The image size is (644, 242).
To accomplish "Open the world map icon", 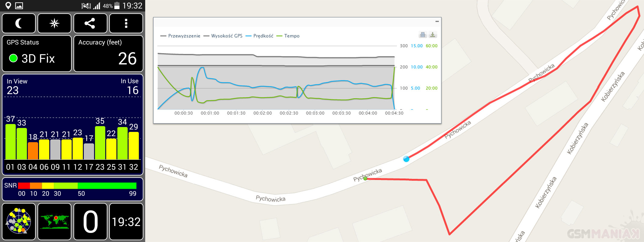I will [54, 221].
